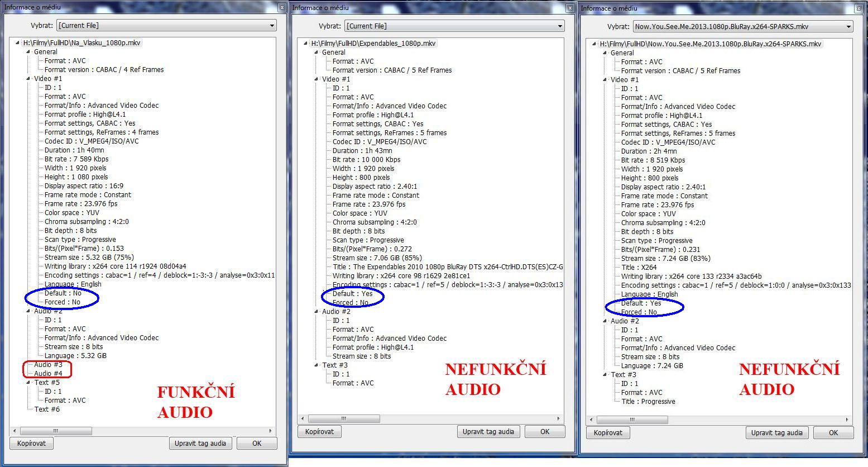Collapse General node under Na_Vlasku_1080p.mkv
The height and width of the screenshot is (467, 868).
click(28, 52)
